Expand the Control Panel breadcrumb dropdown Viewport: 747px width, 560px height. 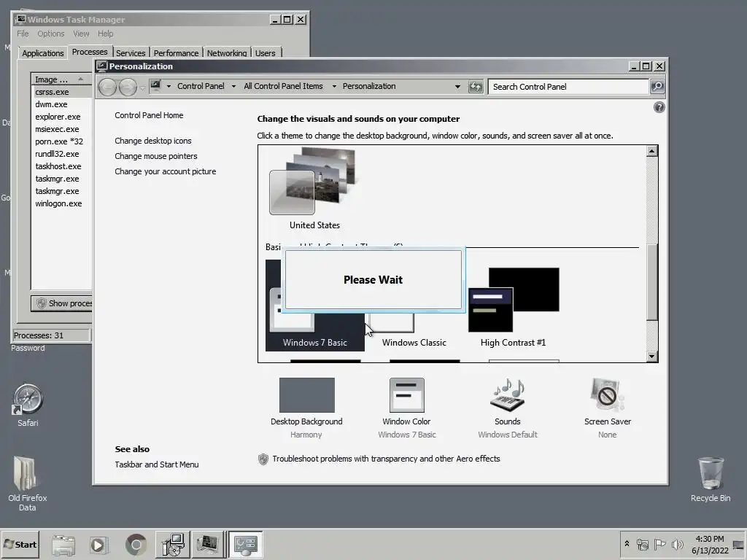(x=233, y=86)
